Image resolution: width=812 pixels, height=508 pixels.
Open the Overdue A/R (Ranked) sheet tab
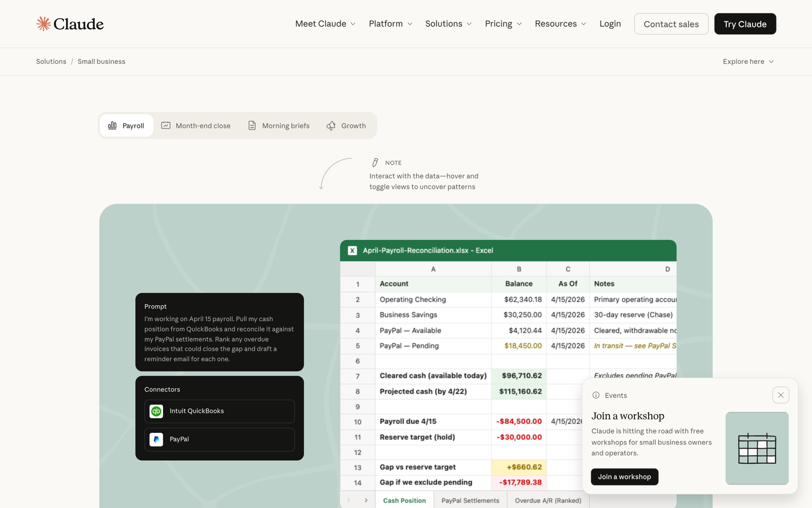pyautogui.click(x=548, y=500)
